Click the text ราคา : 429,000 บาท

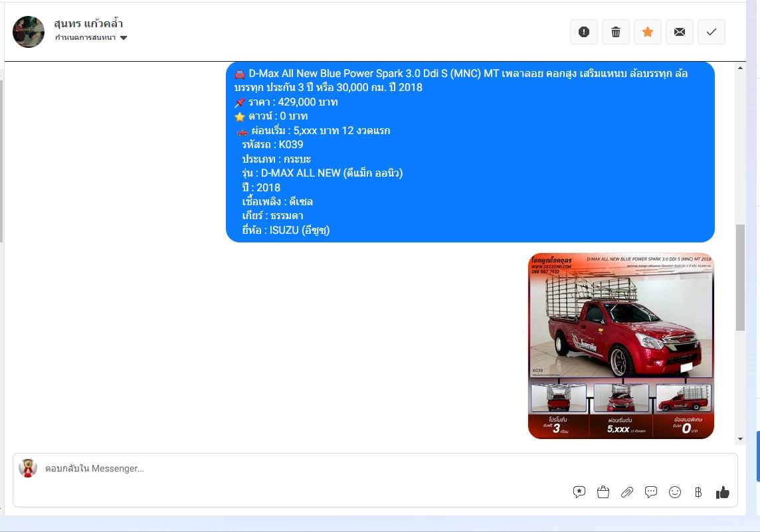click(x=293, y=102)
